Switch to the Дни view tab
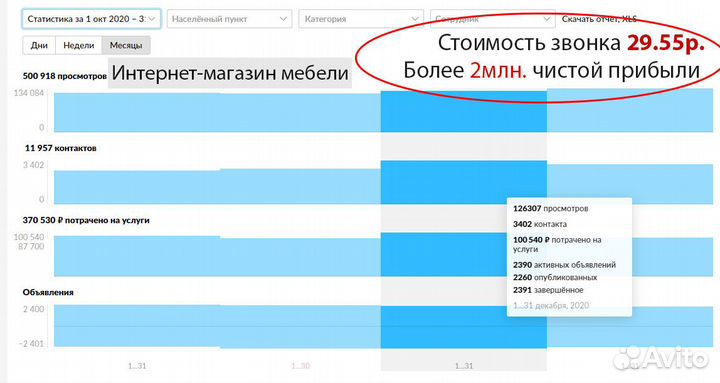The width and height of the screenshot is (720, 383). click(39, 45)
